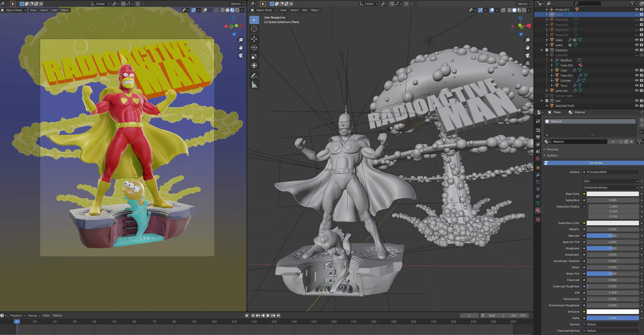Show the hidden Plane.001 object

coord(637,20)
